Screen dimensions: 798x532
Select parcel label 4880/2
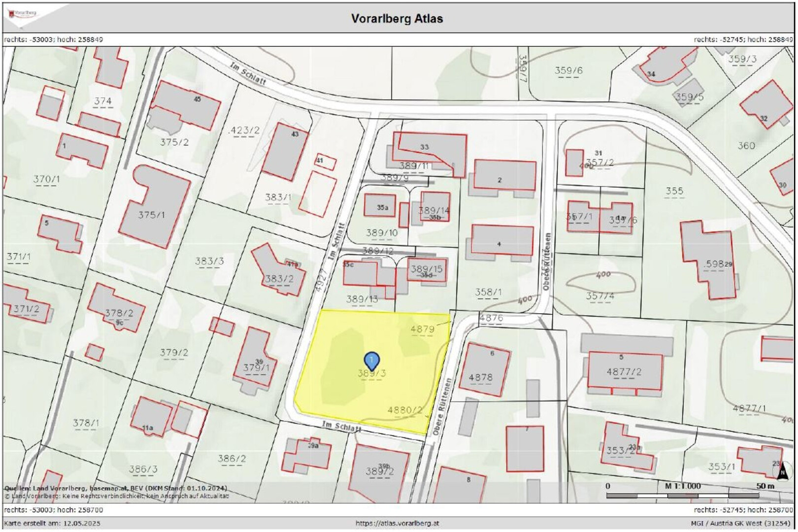[x=405, y=410]
